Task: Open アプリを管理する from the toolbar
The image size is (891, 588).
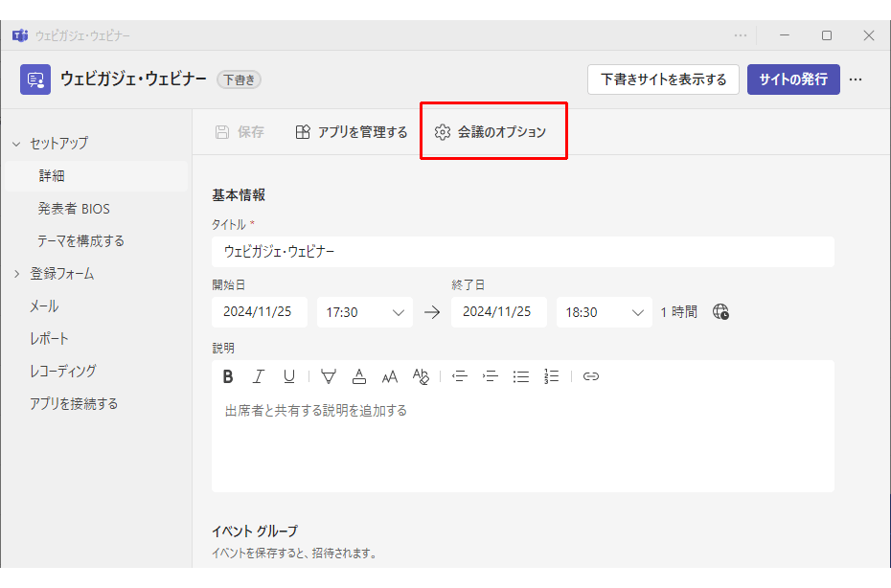Action: point(354,132)
